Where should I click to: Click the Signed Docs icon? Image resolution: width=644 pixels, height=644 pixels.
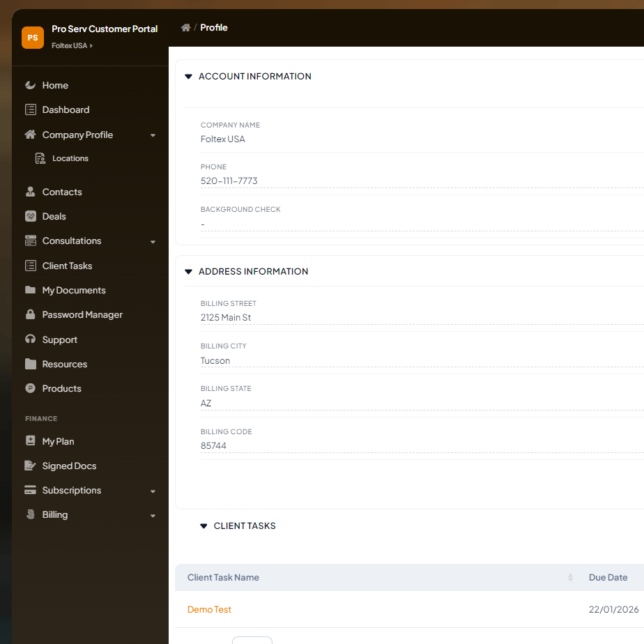click(31, 466)
